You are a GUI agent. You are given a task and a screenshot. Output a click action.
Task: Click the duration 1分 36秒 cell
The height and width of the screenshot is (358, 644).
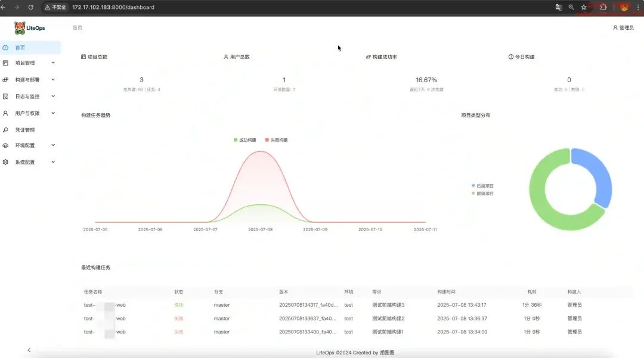click(x=532, y=305)
